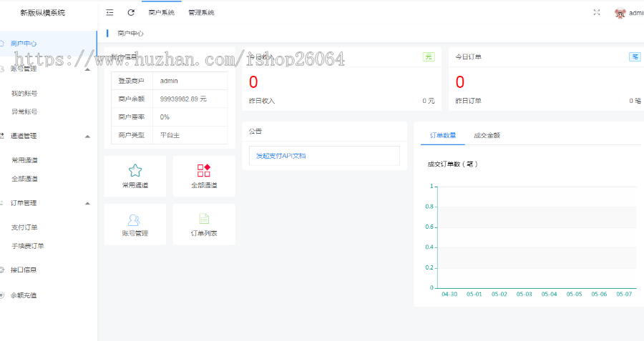The image size is (644, 341).
Task: Click the 05-07 chart axis label
Action: 624,294
